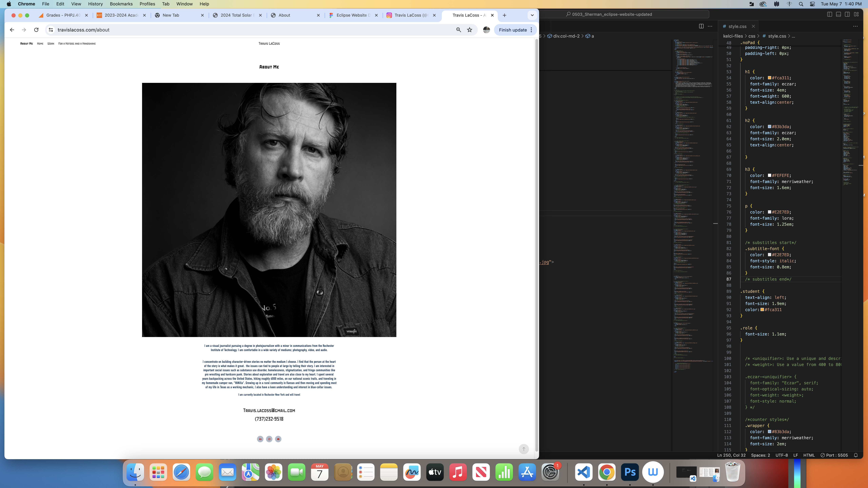Viewport: 868px width, 488px height.
Task: Bookmark this page with the star icon
Action: 469,30
